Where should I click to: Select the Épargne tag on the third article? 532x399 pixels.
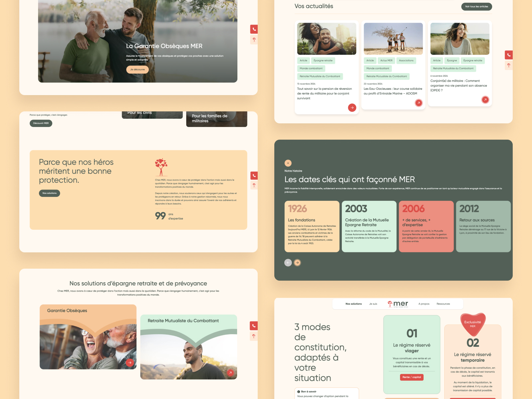click(452, 61)
